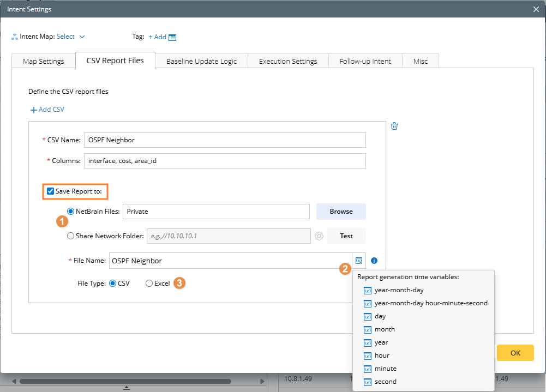Screen dimensions: 546x392
Task: Switch to the Baseline Update Logic tab
Action: click(201, 61)
